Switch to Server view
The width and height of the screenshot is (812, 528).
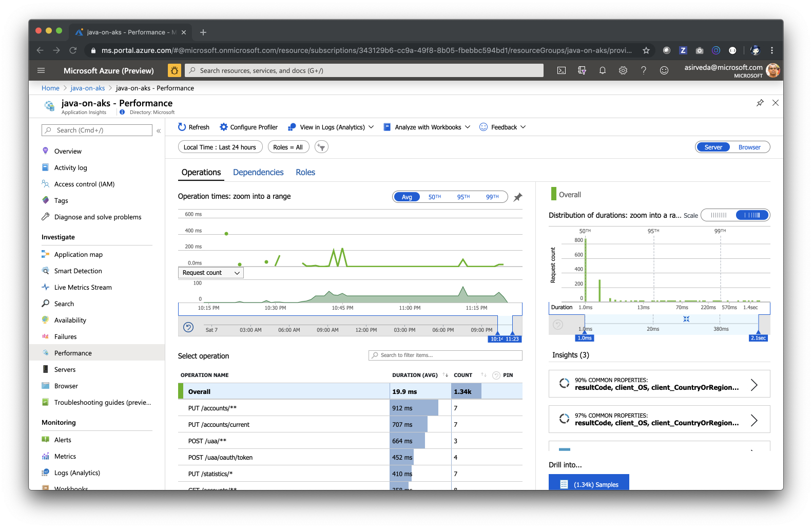tap(713, 147)
